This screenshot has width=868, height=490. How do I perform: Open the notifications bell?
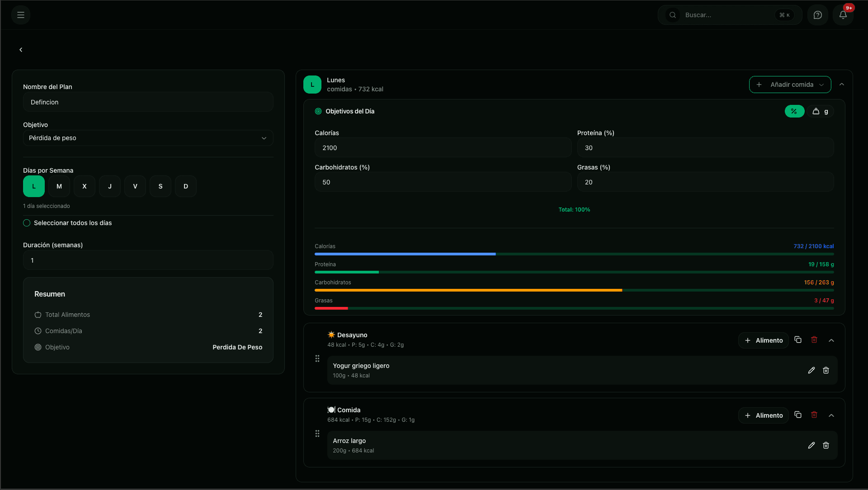pos(843,15)
